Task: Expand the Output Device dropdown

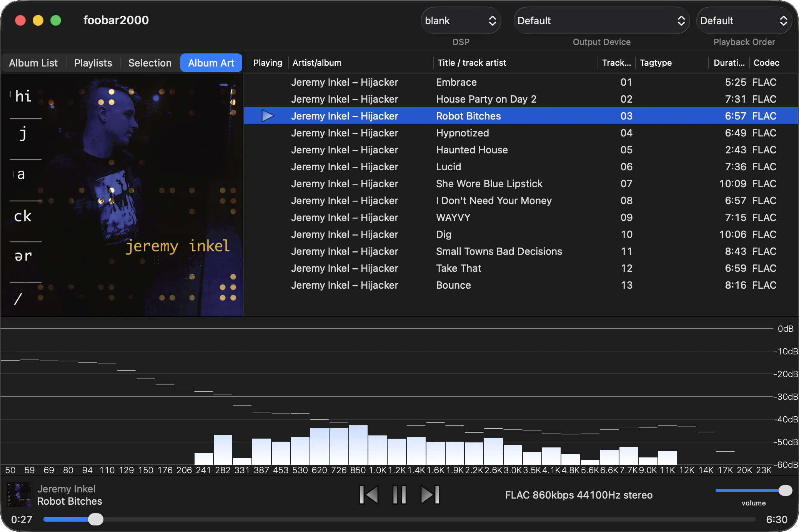Action: 601,21
